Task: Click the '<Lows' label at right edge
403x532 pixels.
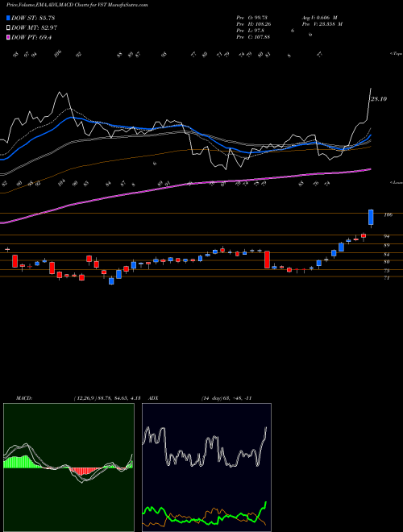Action: pyautogui.click(x=396, y=182)
